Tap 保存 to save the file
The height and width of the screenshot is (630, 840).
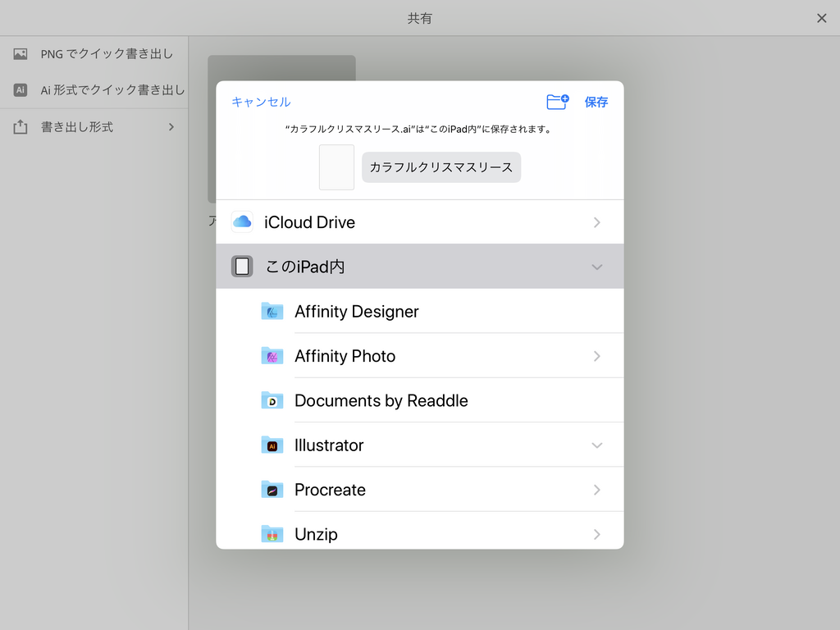coord(596,102)
